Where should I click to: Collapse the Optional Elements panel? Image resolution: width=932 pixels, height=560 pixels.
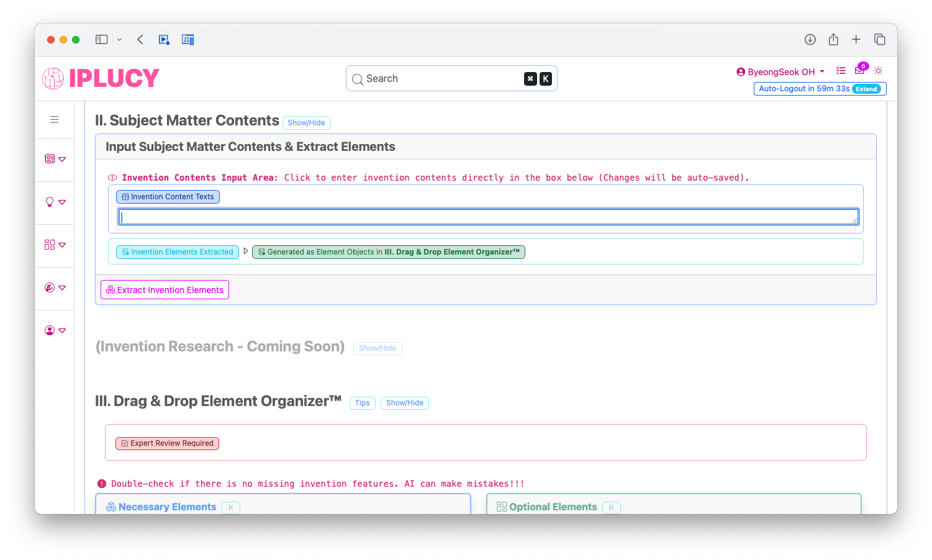(x=612, y=507)
